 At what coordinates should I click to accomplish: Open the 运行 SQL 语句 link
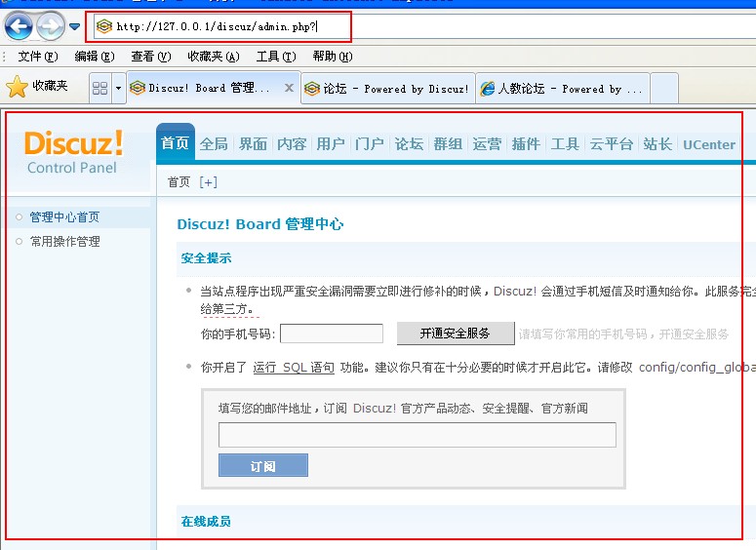pos(294,368)
